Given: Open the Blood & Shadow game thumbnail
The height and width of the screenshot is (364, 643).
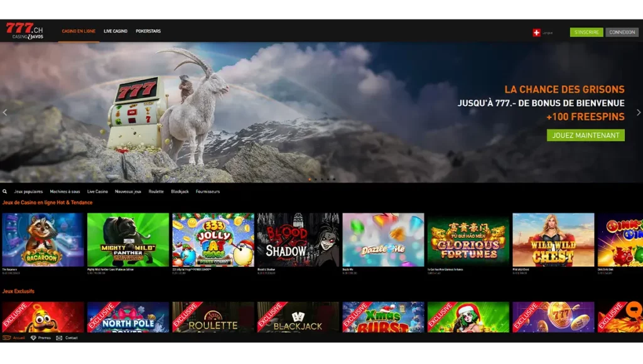Looking at the screenshot, I should [x=298, y=240].
